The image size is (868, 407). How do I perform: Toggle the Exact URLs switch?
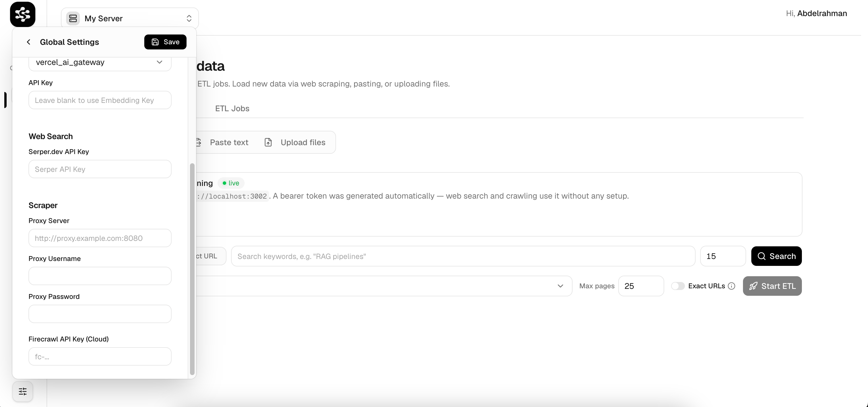click(x=678, y=286)
